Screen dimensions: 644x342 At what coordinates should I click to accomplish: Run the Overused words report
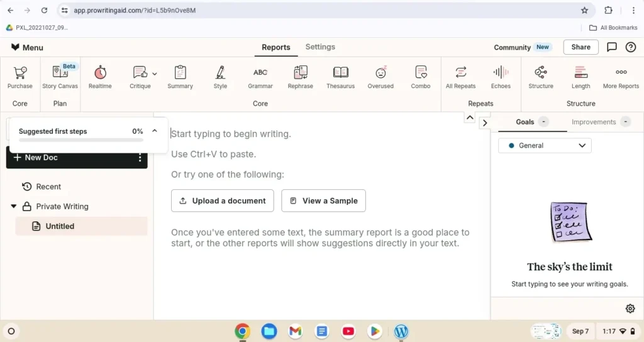tap(380, 77)
